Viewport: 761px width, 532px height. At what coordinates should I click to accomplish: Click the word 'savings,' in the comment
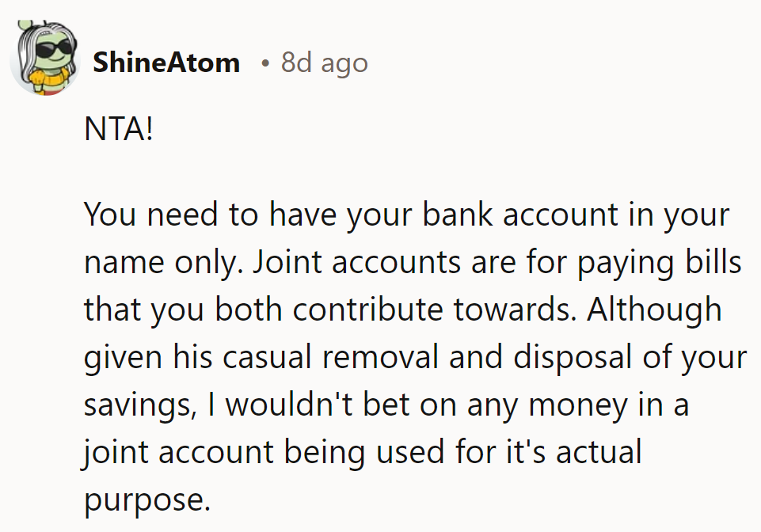140,405
